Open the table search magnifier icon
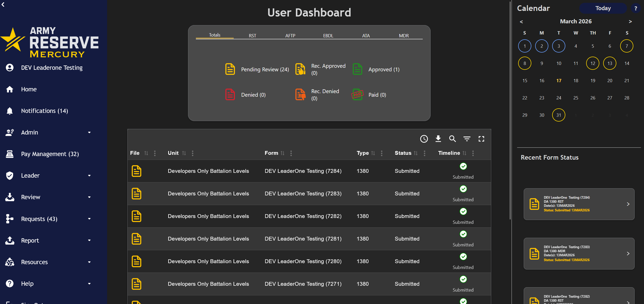Screen dimensions: 644x304 (452, 139)
